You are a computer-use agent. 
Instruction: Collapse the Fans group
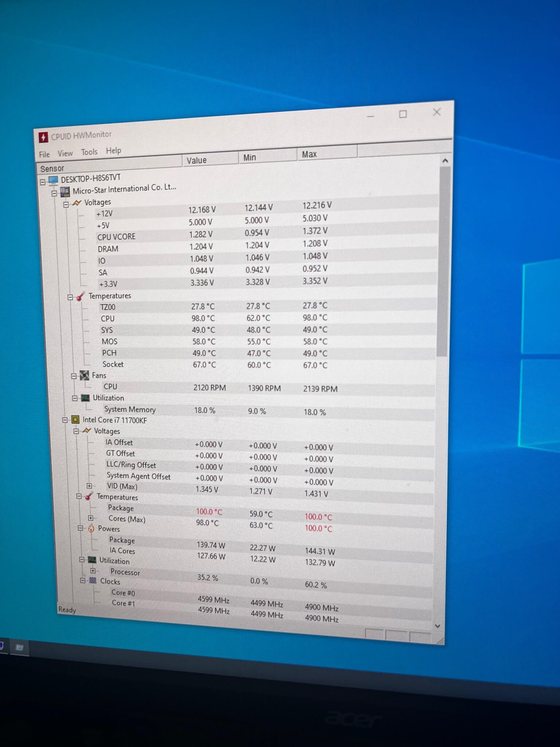click(74, 376)
